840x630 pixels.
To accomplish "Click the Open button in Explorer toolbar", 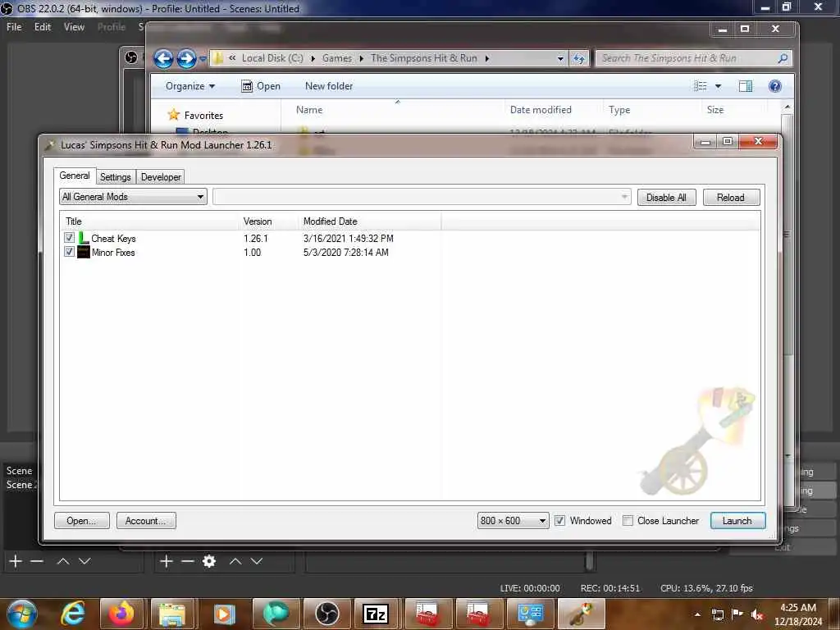I will pyautogui.click(x=261, y=86).
